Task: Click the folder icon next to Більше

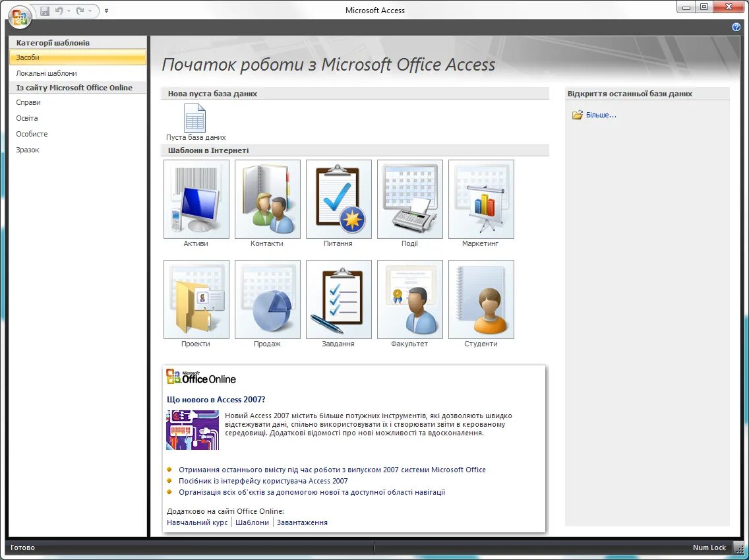Action: pos(578,115)
